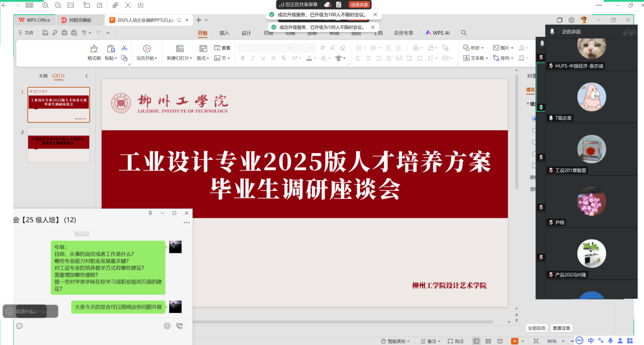Click the Cut scissors icon

pos(124,48)
